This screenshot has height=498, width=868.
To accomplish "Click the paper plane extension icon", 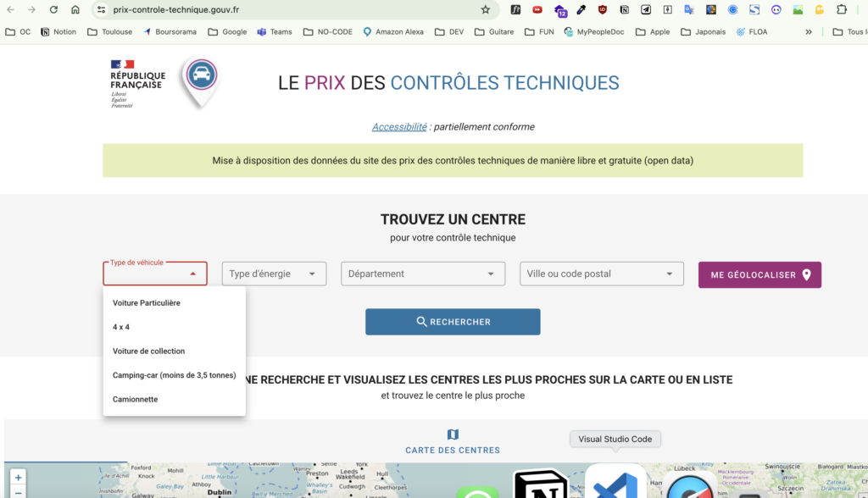I will pyautogui.click(x=646, y=9).
